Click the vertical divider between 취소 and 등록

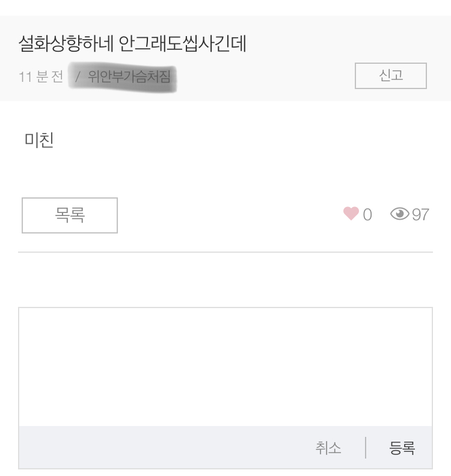(x=366, y=448)
